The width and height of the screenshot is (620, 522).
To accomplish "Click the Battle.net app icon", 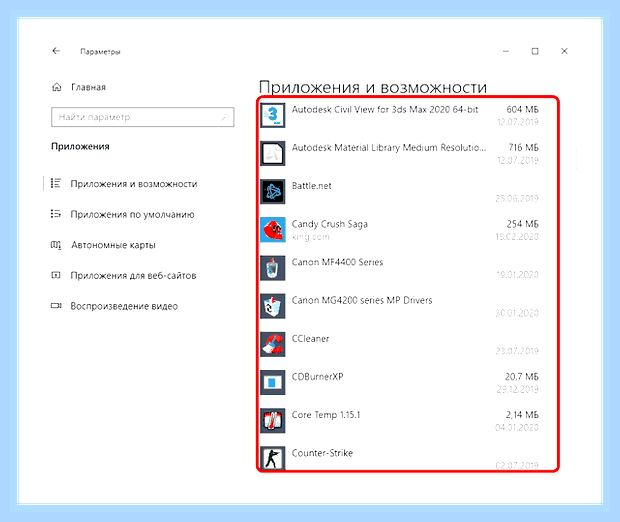I will tap(272, 192).
